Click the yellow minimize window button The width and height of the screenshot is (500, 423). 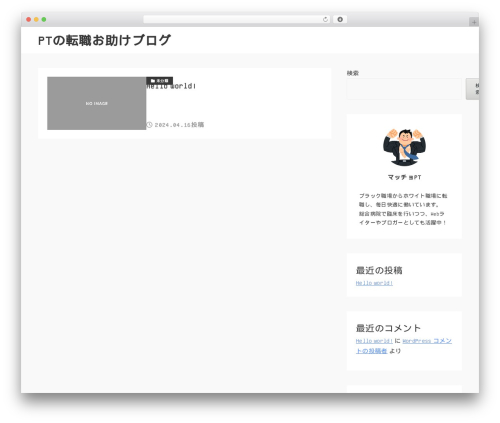[36, 20]
